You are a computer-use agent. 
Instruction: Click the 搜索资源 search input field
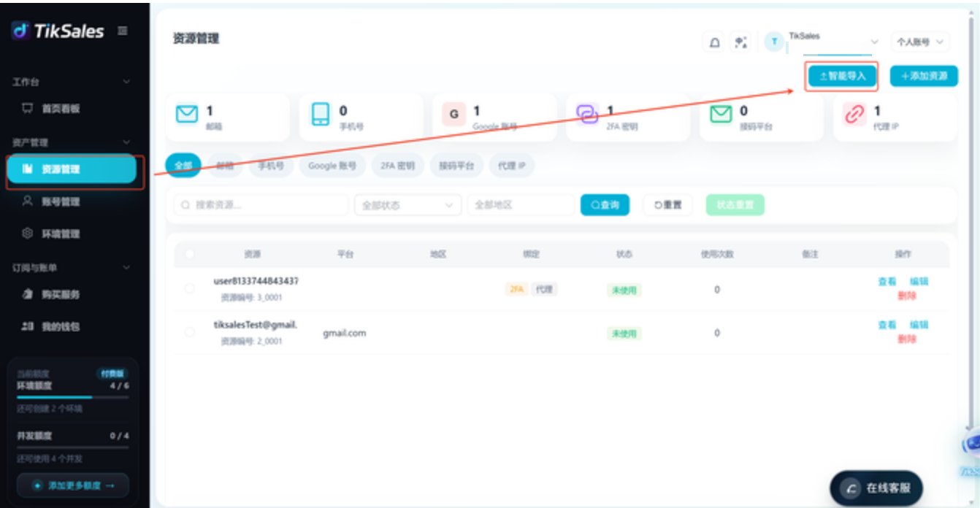tap(261, 205)
